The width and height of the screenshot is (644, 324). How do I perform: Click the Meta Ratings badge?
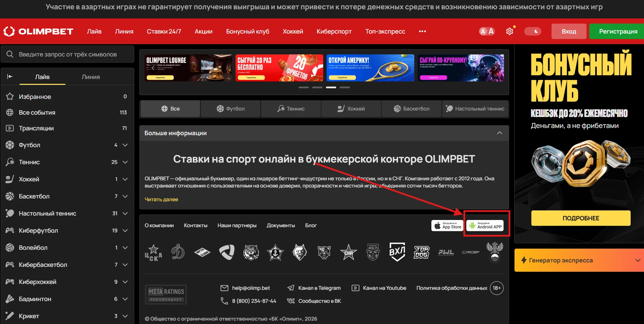pos(166,295)
